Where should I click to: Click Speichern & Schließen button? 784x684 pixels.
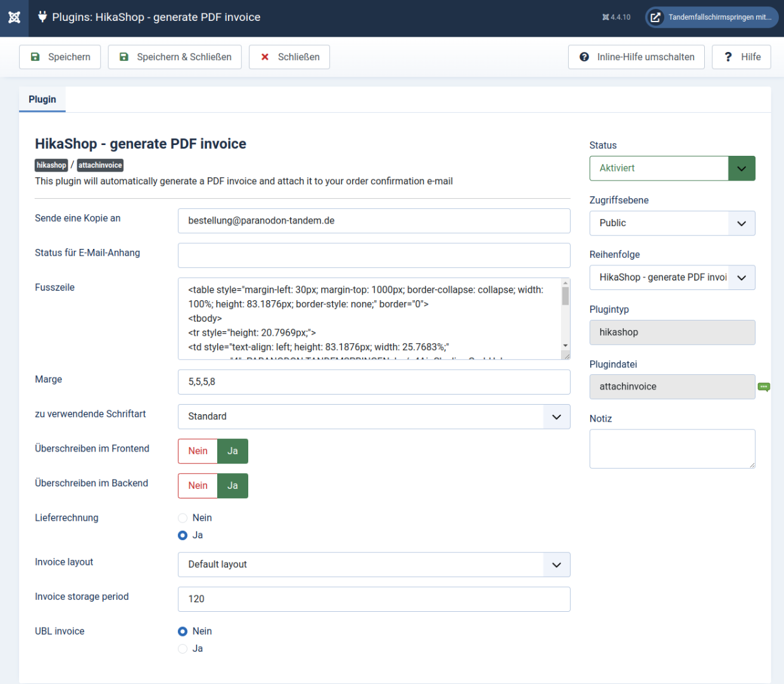click(x=175, y=57)
